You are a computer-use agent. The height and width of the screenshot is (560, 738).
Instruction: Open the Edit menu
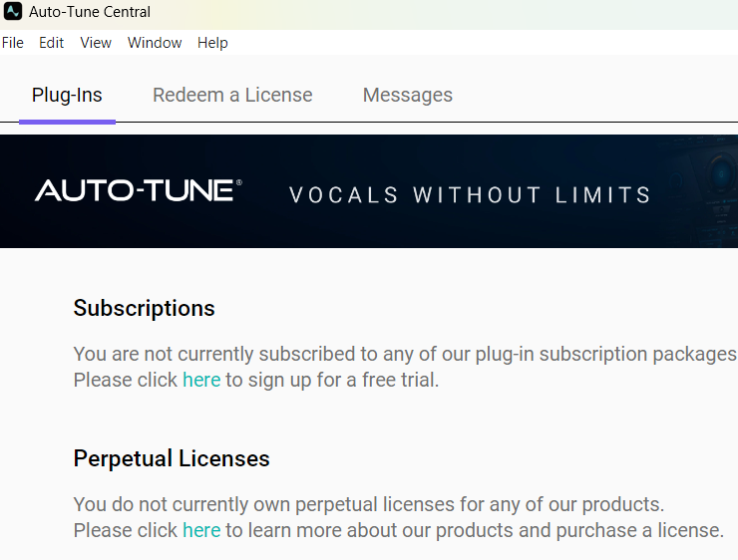pyautogui.click(x=51, y=43)
